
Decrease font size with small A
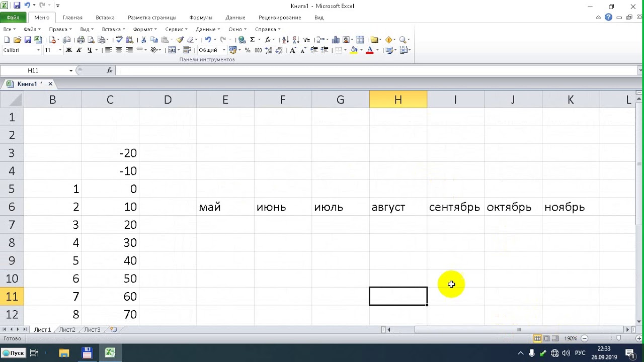(x=303, y=50)
